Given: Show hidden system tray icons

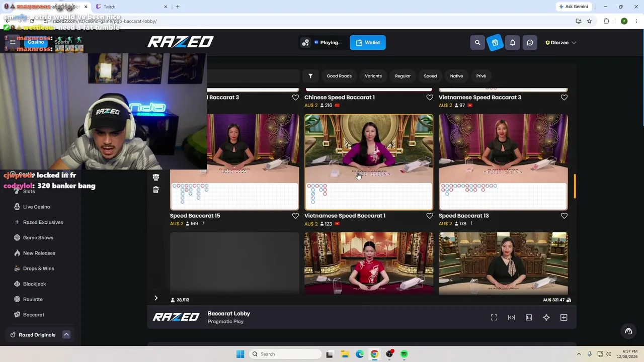Looking at the screenshot, I should [579, 354].
